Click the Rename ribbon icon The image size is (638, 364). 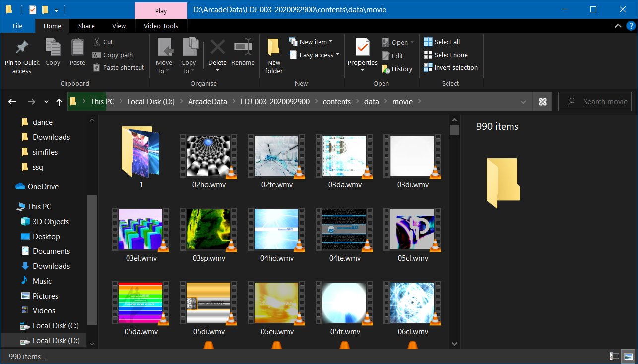[x=243, y=48]
